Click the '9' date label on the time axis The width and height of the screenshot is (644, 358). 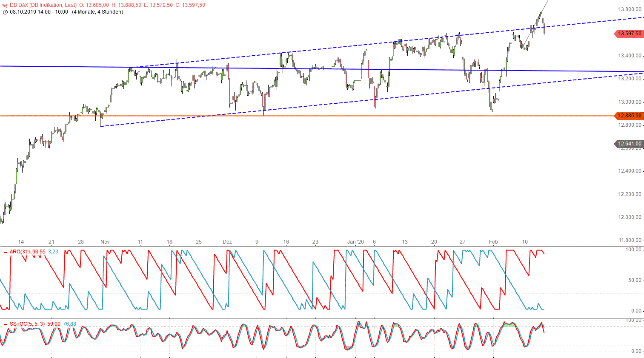tap(257, 242)
